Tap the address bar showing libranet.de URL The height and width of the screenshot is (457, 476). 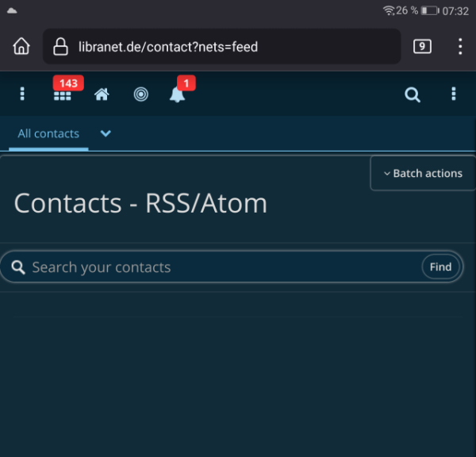[x=222, y=47]
